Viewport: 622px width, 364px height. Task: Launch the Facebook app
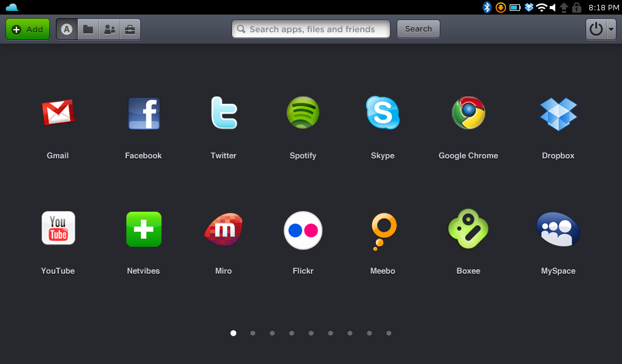point(143,113)
